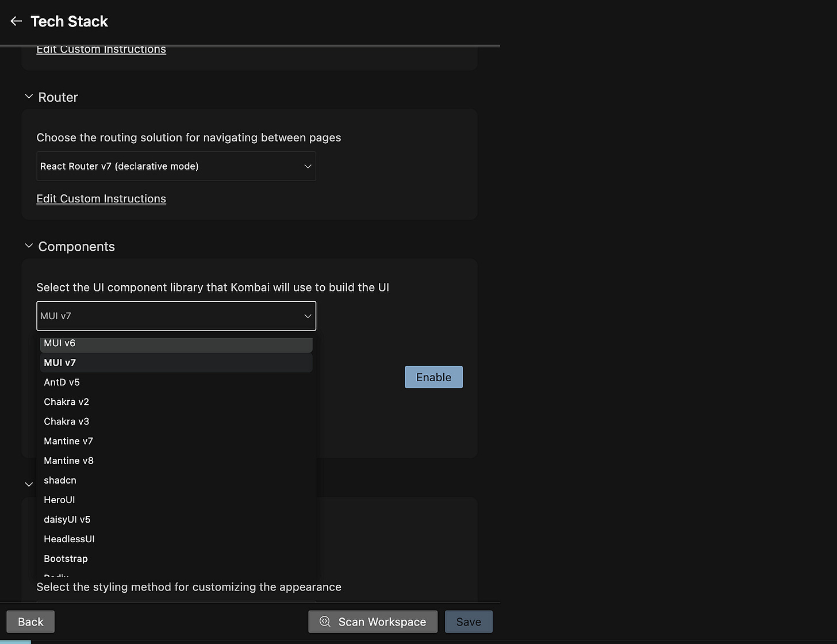Click the Back button
Image resolution: width=837 pixels, height=644 pixels.
[x=30, y=622]
